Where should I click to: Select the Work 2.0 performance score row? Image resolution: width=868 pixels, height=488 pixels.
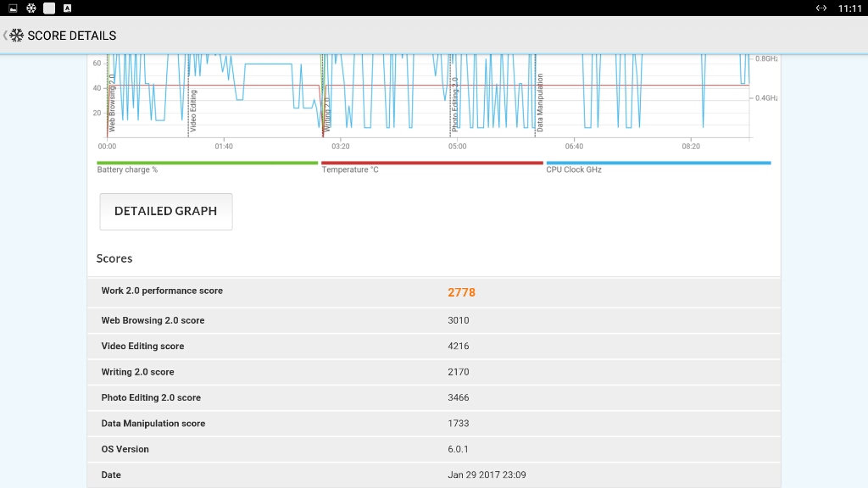pos(434,292)
